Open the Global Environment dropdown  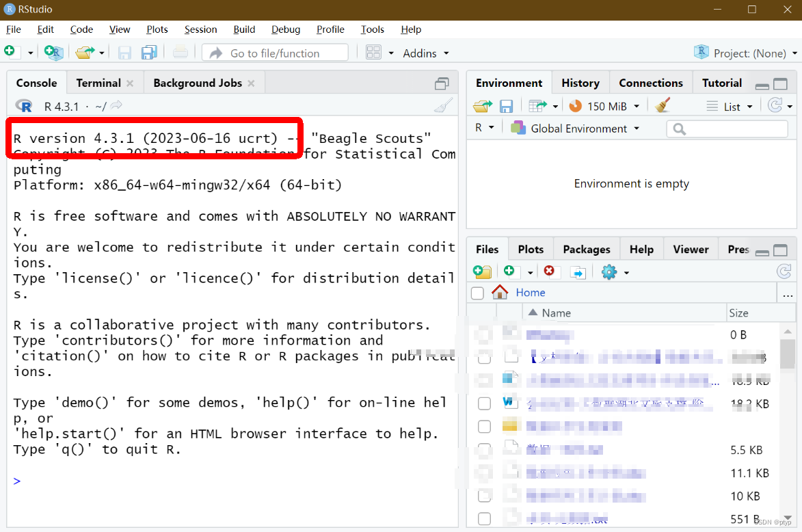click(576, 129)
